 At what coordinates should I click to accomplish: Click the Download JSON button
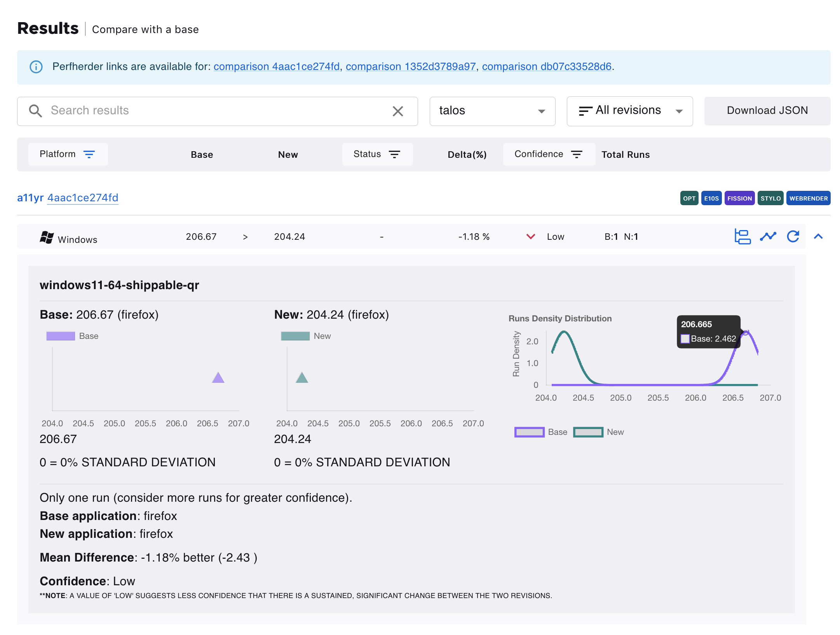(x=767, y=111)
